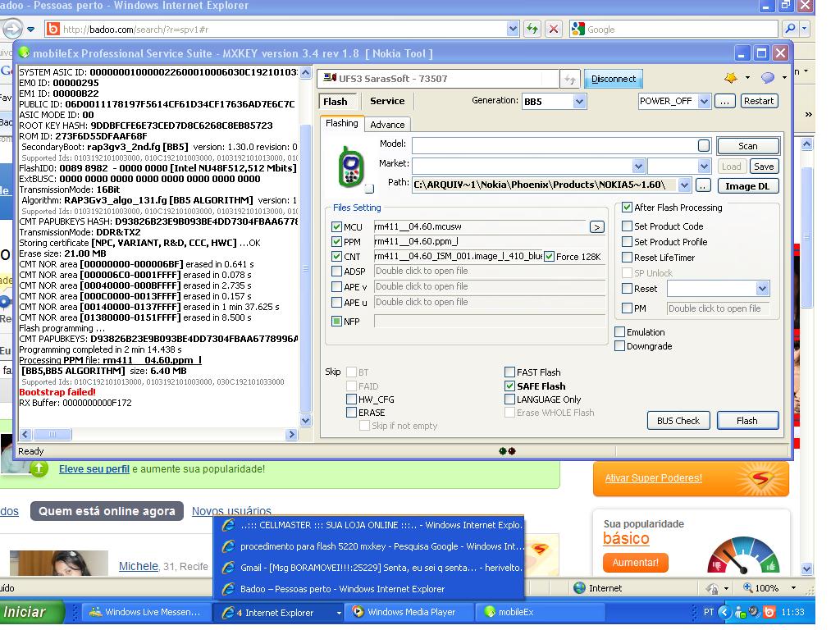Screen dimensions: 840x630
Task: Click the zoom magnifier icon in IE status bar
Action: click(x=747, y=587)
